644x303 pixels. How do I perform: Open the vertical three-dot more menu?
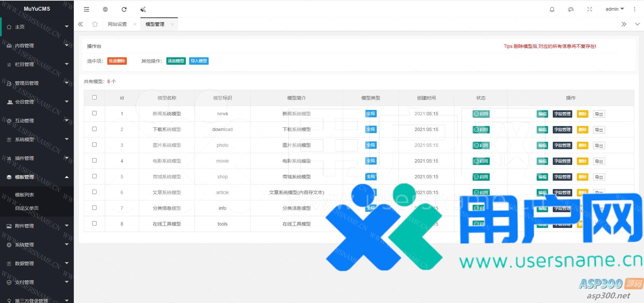(x=634, y=9)
